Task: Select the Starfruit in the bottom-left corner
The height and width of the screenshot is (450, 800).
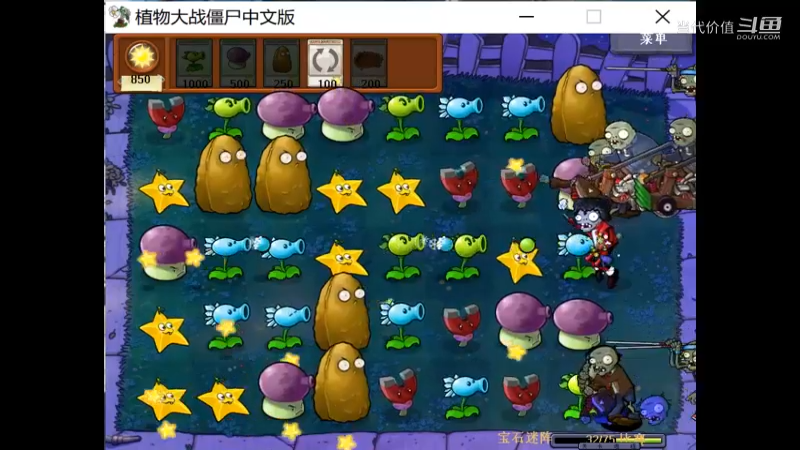Action: tap(164, 400)
